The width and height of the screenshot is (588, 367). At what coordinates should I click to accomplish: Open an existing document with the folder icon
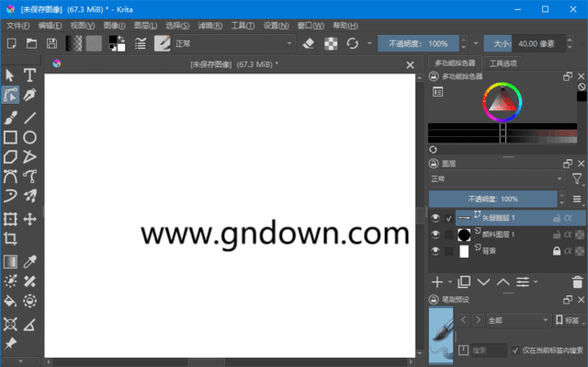31,43
